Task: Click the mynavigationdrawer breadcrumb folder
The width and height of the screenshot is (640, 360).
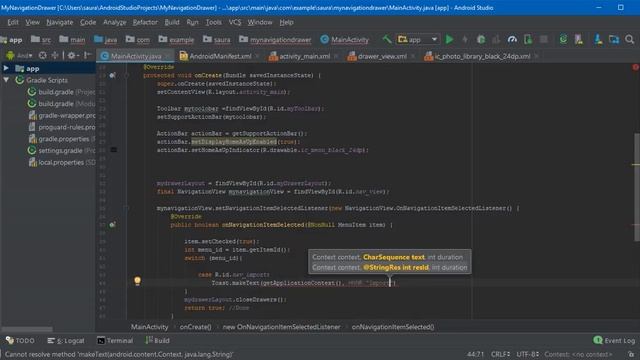Action: (x=275, y=40)
